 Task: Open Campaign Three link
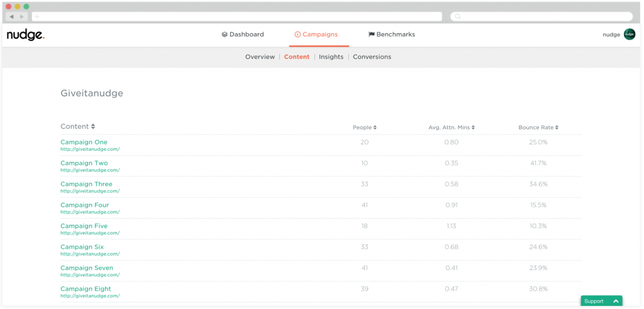[86, 184]
